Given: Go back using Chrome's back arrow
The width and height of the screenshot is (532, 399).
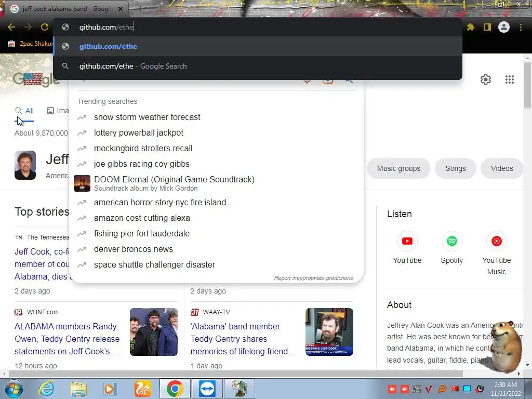Looking at the screenshot, I should coord(11,27).
